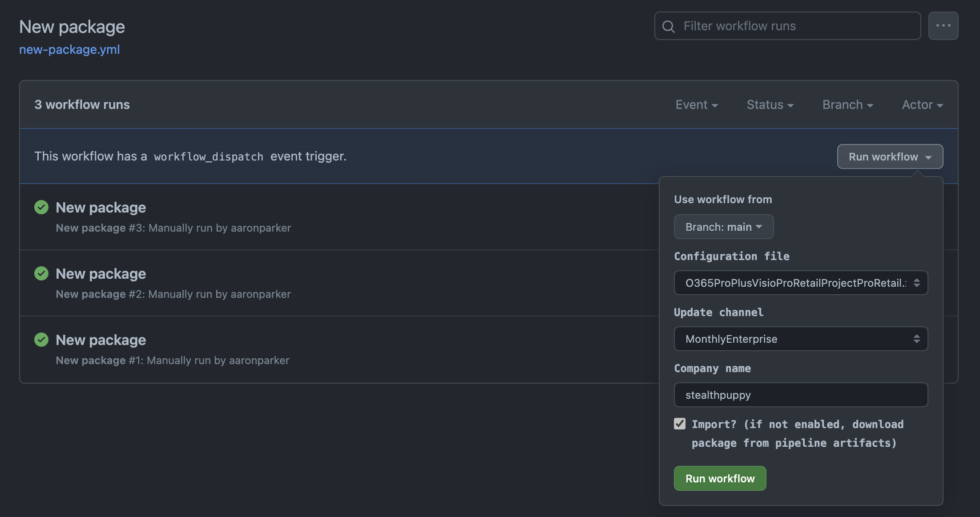Open Configuration file select box
The height and width of the screenshot is (517, 980).
tap(801, 283)
